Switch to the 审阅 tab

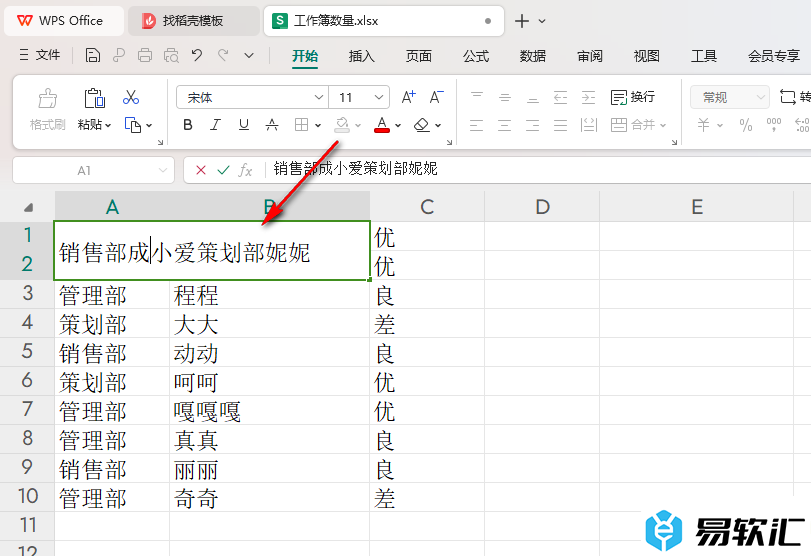pos(590,56)
